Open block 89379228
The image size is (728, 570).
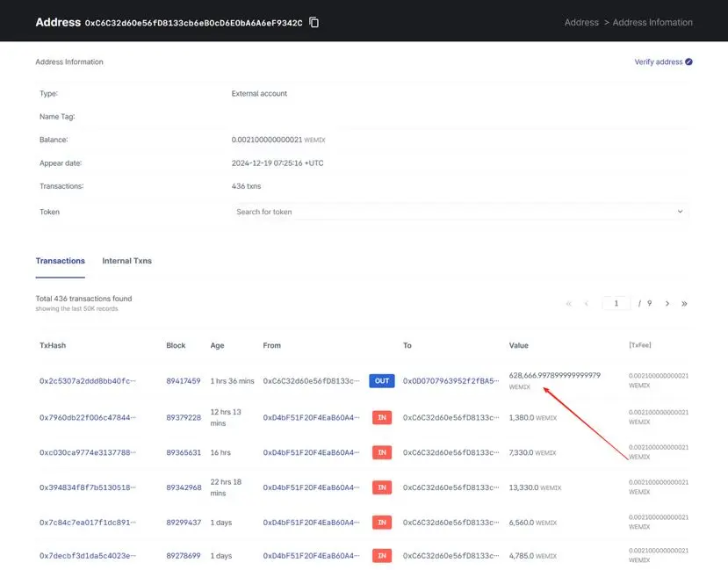[184, 418]
